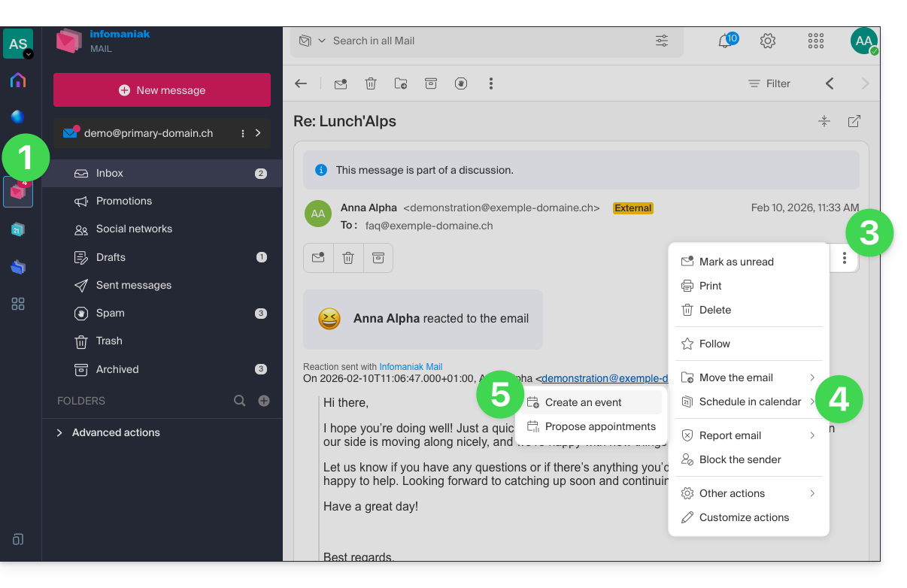Open kDrive folder icon in left rail
This screenshot has height=588, width=907.
[18, 267]
